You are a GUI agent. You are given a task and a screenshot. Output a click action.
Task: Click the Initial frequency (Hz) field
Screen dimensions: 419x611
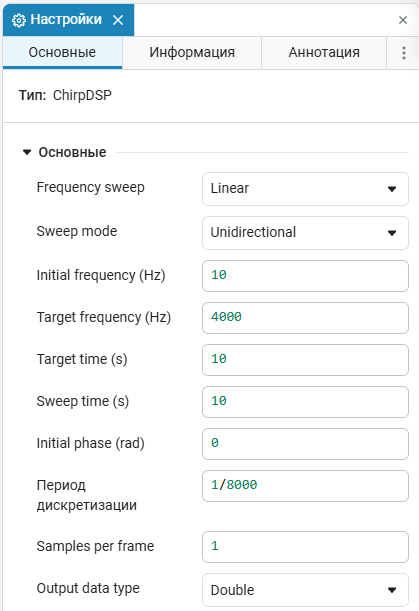coord(305,275)
